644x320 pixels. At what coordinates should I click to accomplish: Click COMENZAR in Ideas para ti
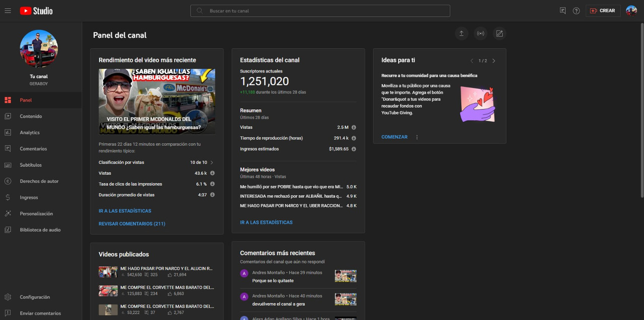point(394,137)
